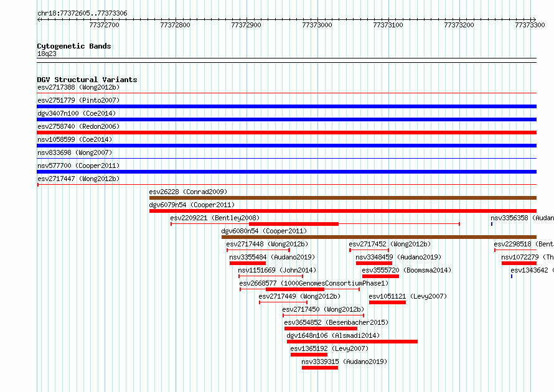
Task: Click the esv2717447 (Wong2012b) label
Action: coord(78,179)
